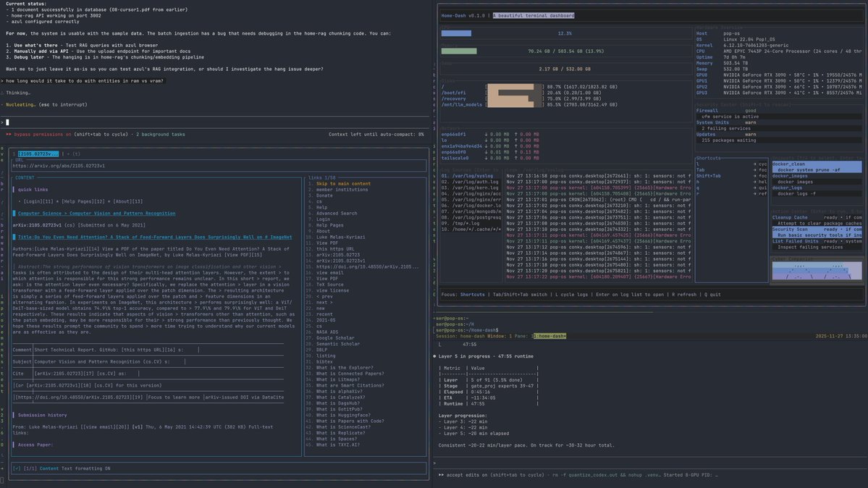The width and height of the screenshot is (868, 488).
Task: Toggle the checkbox in browser status bar
Action: [x=17, y=468]
